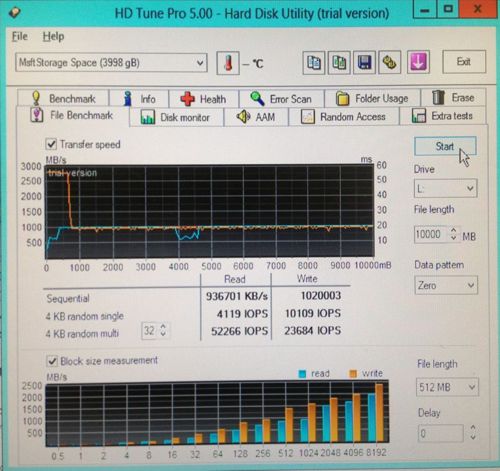500x471 pixels.
Task: Click the 4119 IOPS read value
Action: click(x=242, y=314)
